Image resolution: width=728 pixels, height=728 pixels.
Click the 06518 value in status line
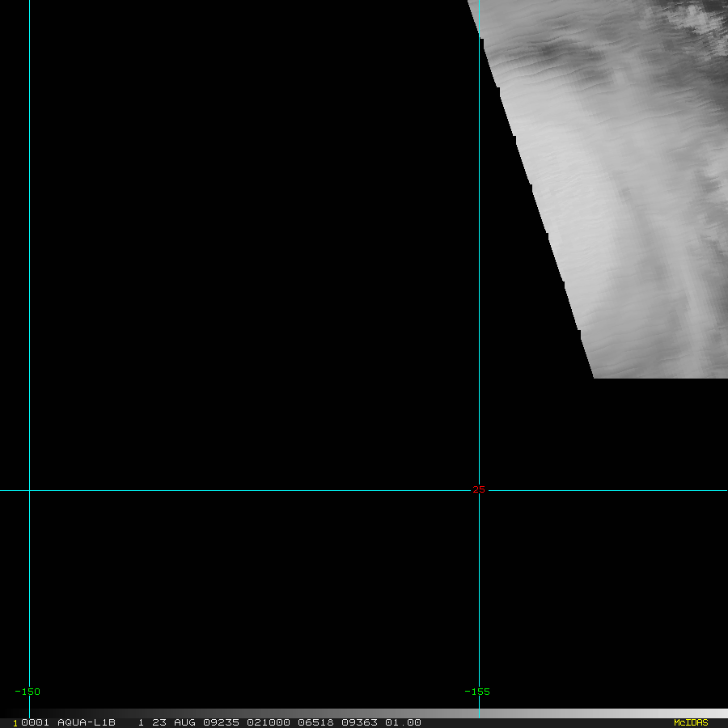click(x=315, y=722)
